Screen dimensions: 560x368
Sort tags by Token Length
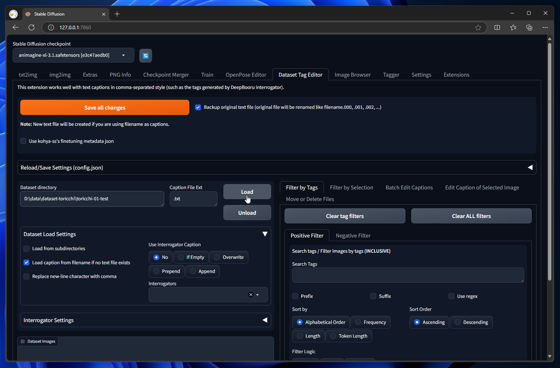[x=349, y=336]
